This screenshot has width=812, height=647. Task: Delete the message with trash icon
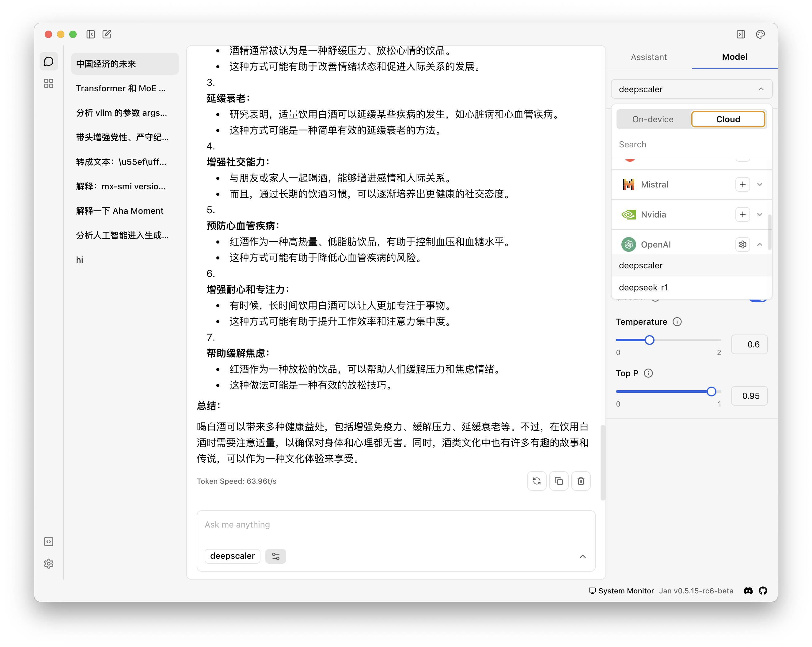(580, 481)
